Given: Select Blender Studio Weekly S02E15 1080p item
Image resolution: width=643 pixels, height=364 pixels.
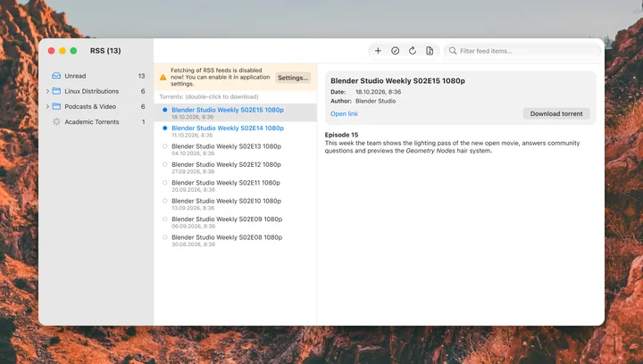Looking at the screenshot, I should tap(236, 112).
